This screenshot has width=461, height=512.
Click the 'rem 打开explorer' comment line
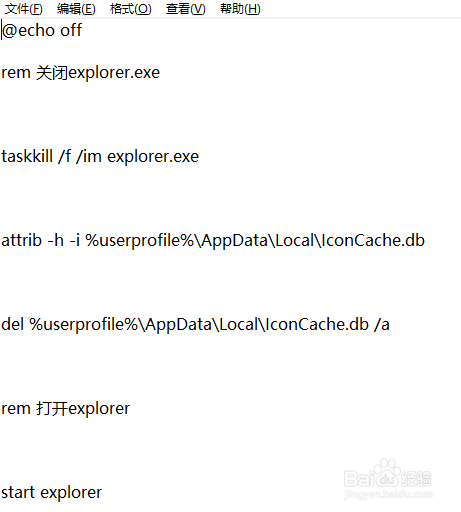point(66,409)
